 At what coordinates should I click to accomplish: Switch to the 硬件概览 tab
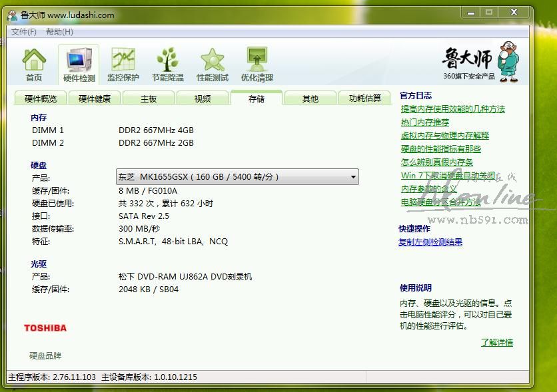[x=41, y=98]
